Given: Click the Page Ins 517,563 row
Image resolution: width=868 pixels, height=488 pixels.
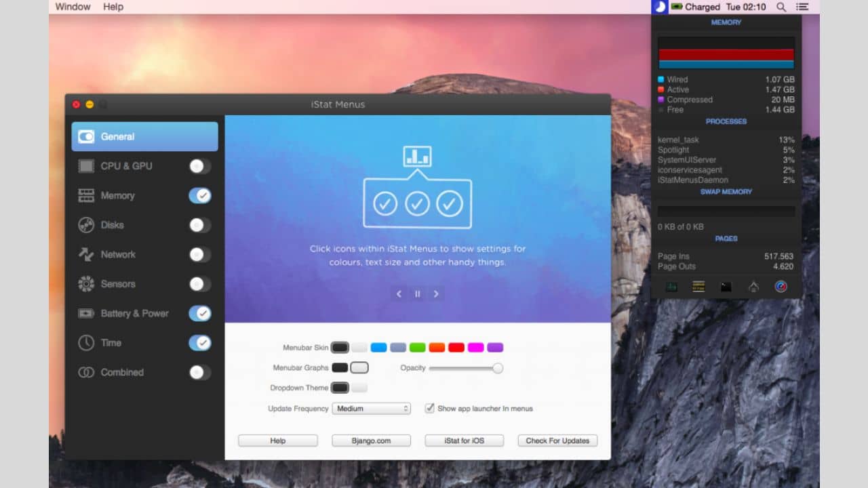Looking at the screenshot, I should [x=726, y=257].
